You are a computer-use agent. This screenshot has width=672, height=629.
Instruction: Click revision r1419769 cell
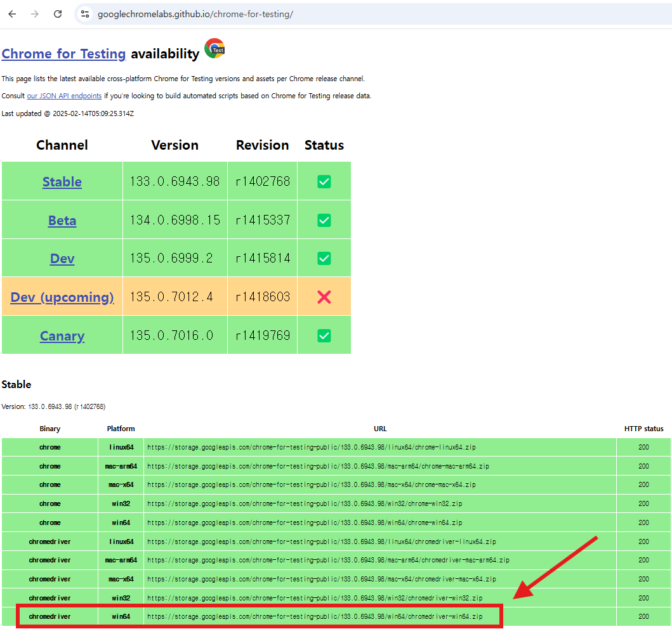pyautogui.click(x=263, y=335)
